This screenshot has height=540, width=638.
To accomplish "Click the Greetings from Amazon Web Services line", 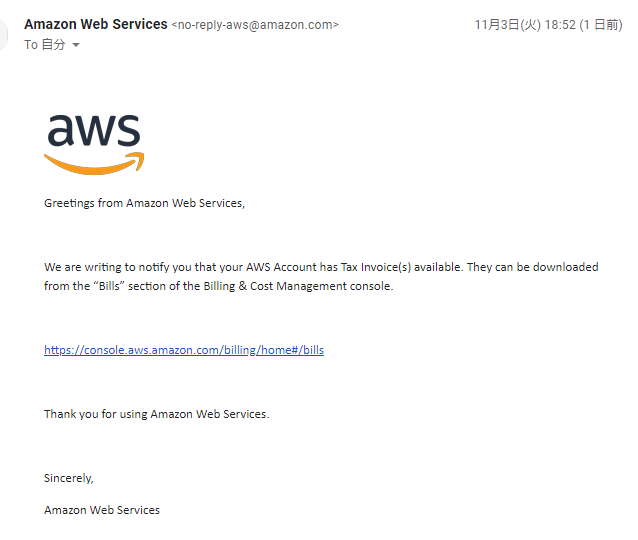I will [x=144, y=203].
